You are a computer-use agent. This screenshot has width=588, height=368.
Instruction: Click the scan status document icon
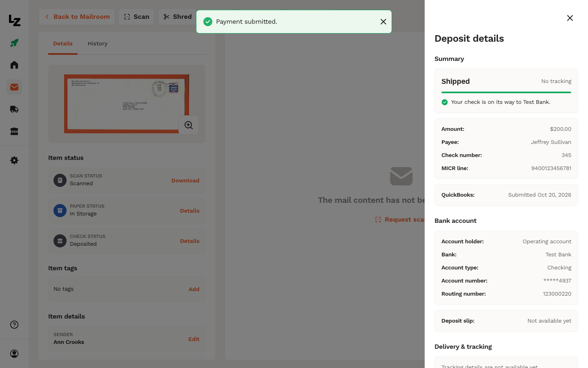60,180
